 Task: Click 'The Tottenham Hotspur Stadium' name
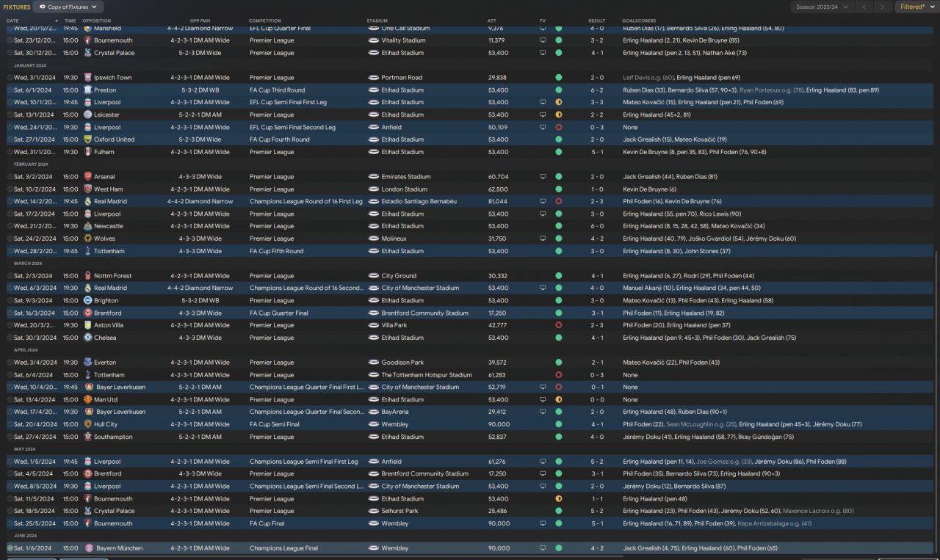tap(427, 375)
